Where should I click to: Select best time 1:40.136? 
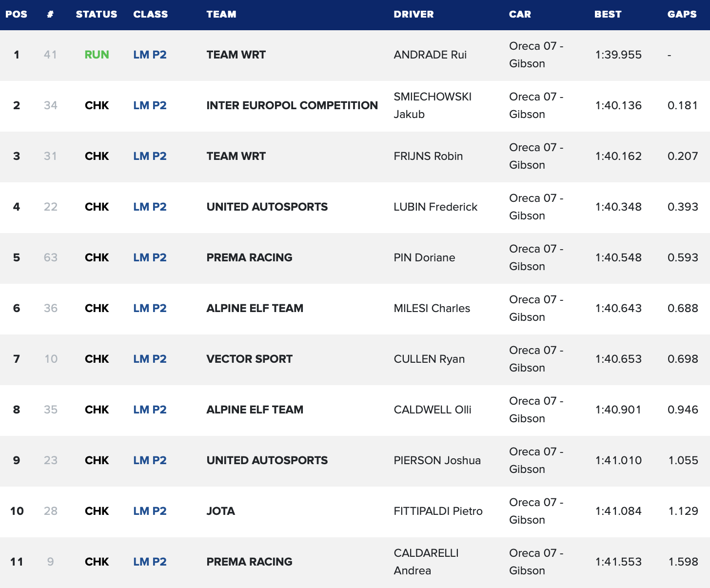coord(618,105)
